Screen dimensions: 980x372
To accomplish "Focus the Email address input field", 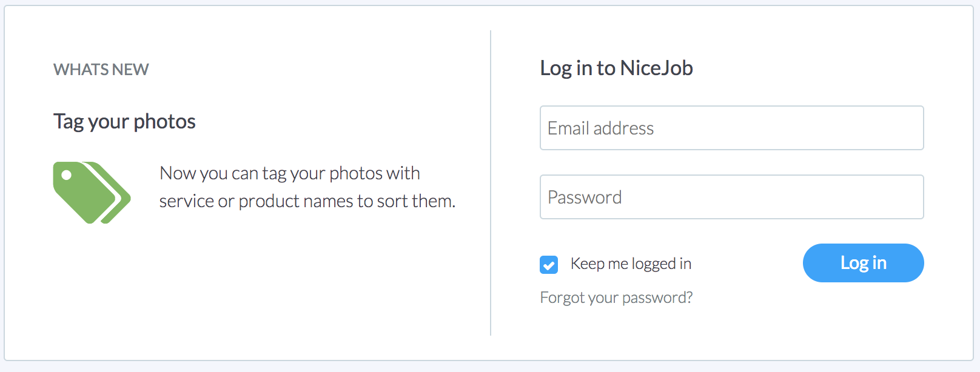I will [x=731, y=128].
